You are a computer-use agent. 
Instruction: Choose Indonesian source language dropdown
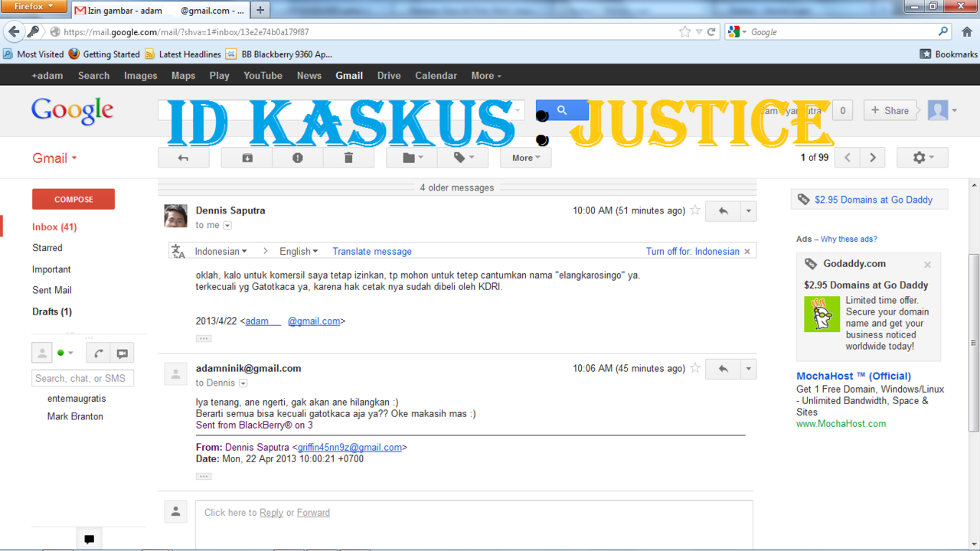coord(220,251)
